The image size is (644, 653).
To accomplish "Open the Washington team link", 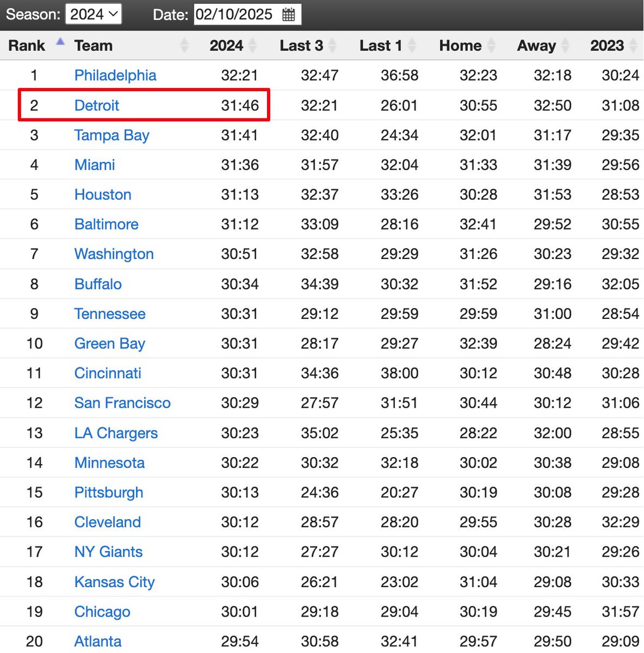I will tap(114, 254).
